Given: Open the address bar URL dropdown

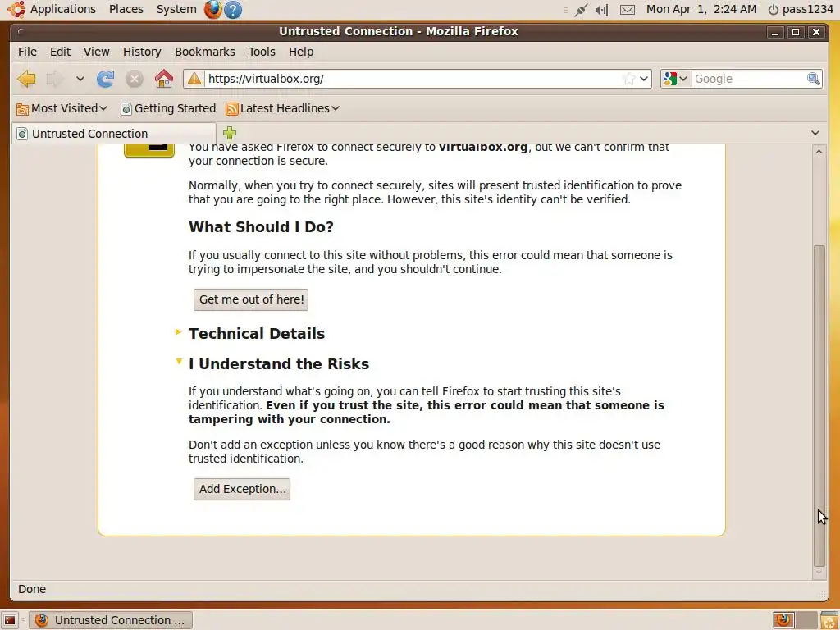Looking at the screenshot, I should [x=644, y=79].
